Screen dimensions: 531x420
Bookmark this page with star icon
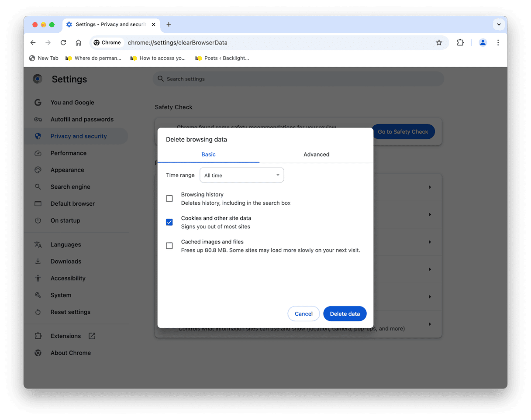tap(439, 43)
